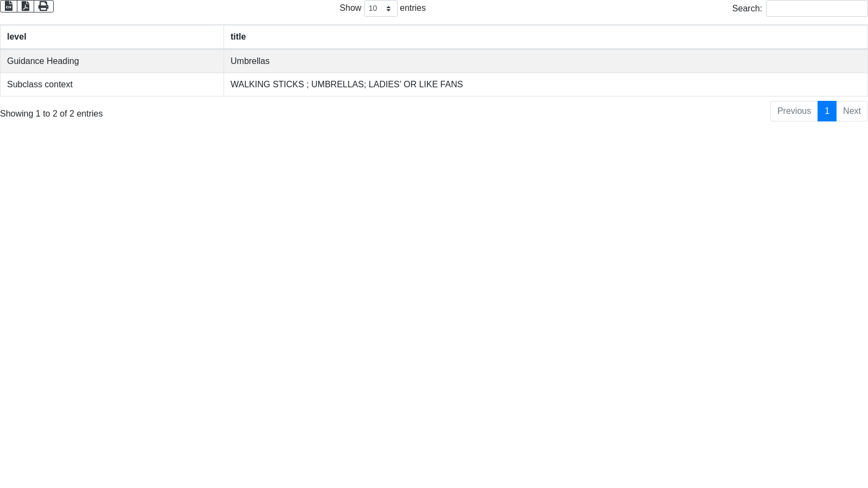Select page 1 in pagination
Image resolution: width=868 pixels, height=488 pixels.
[827, 111]
